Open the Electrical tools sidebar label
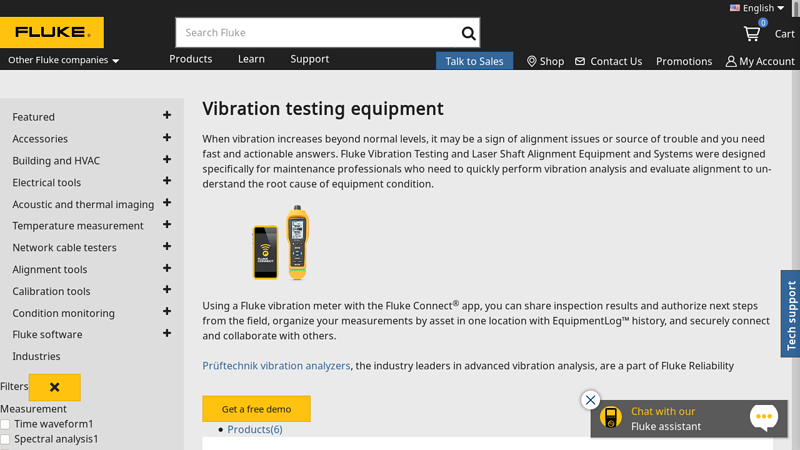The width and height of the screenshot is (800, 450). pyautogui.click(x=46, y=182)
